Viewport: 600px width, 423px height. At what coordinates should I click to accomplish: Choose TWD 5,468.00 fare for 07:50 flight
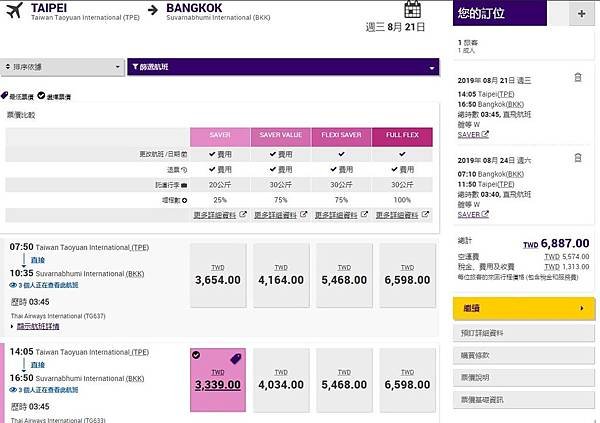344,275
